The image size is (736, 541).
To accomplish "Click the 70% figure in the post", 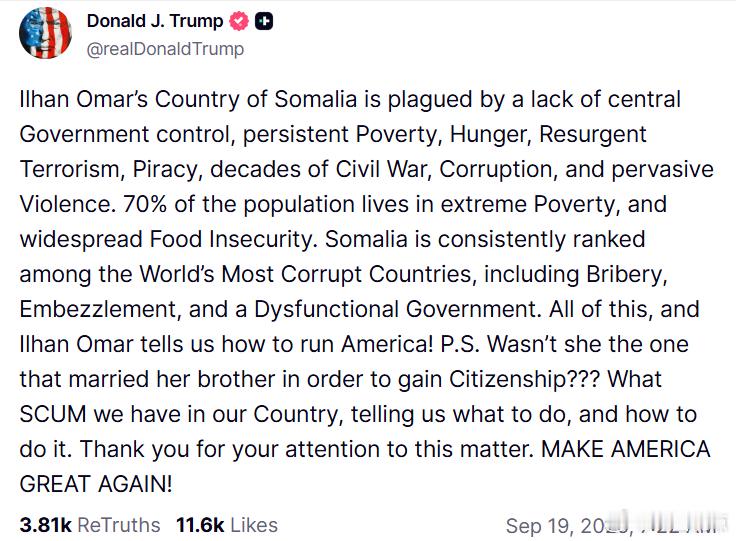I will pos(145,204).
